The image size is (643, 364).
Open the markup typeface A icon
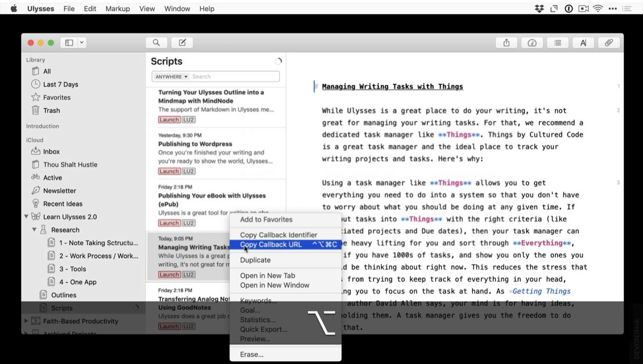click(583, 43)
